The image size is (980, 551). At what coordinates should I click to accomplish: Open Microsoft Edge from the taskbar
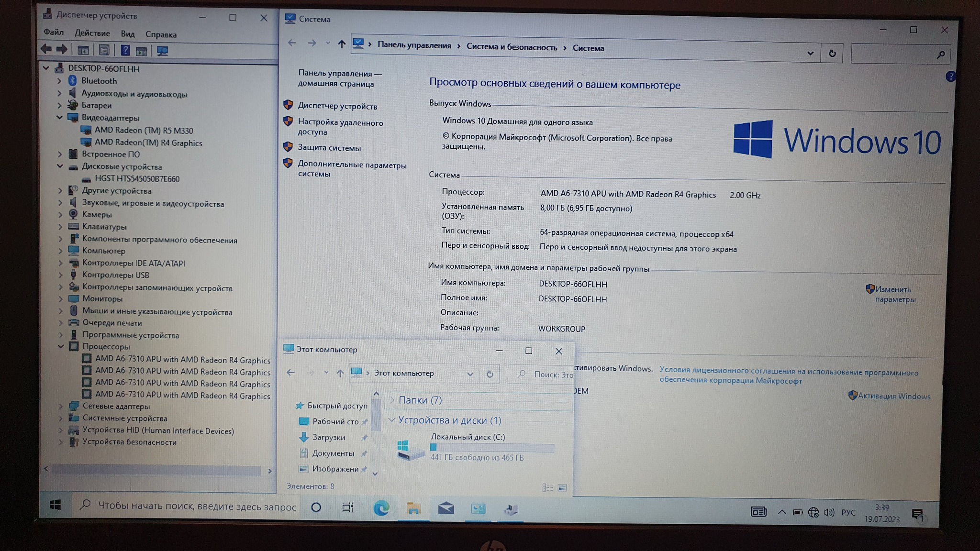(381, 508)
